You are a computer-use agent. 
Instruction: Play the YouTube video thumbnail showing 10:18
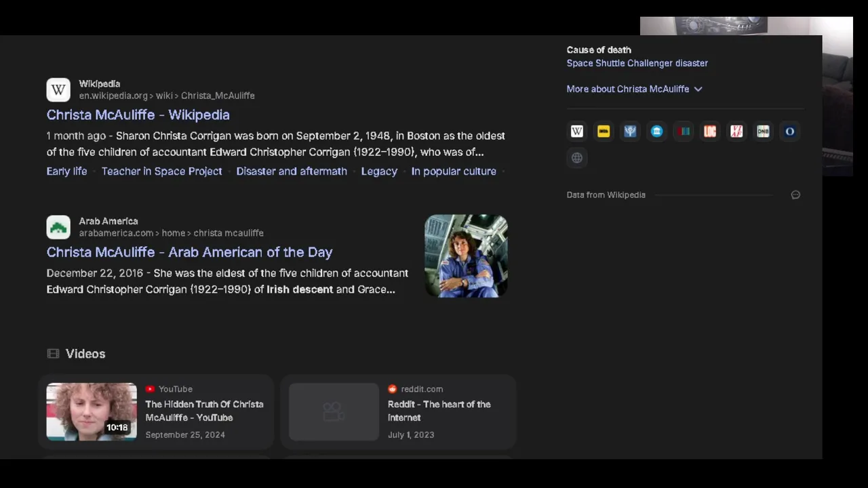point(92,411)
